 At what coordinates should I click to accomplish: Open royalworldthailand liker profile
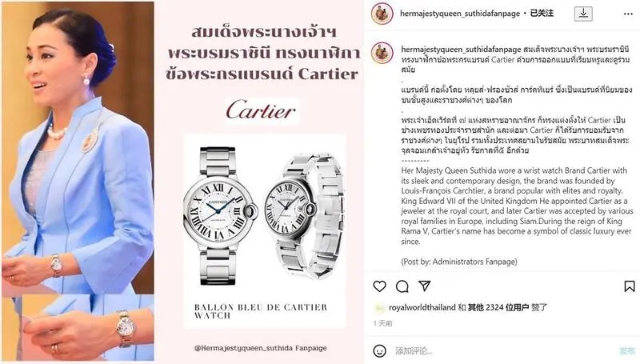click(422, 307)
